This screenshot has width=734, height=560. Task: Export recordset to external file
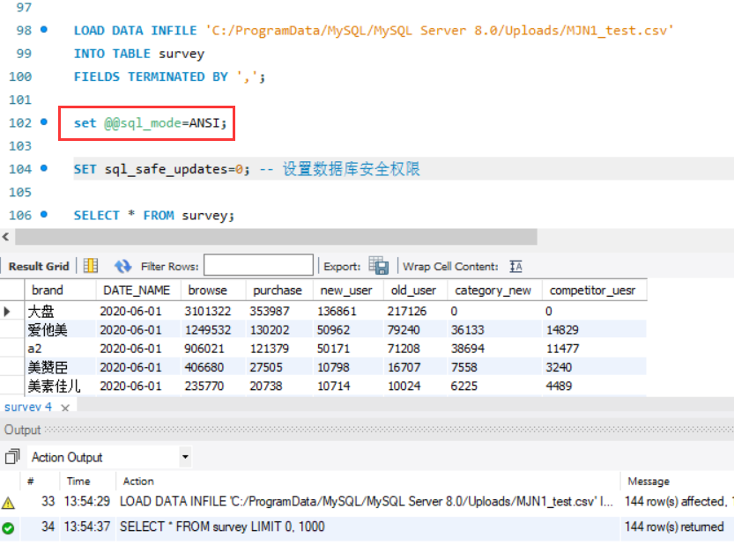(379, 265)
